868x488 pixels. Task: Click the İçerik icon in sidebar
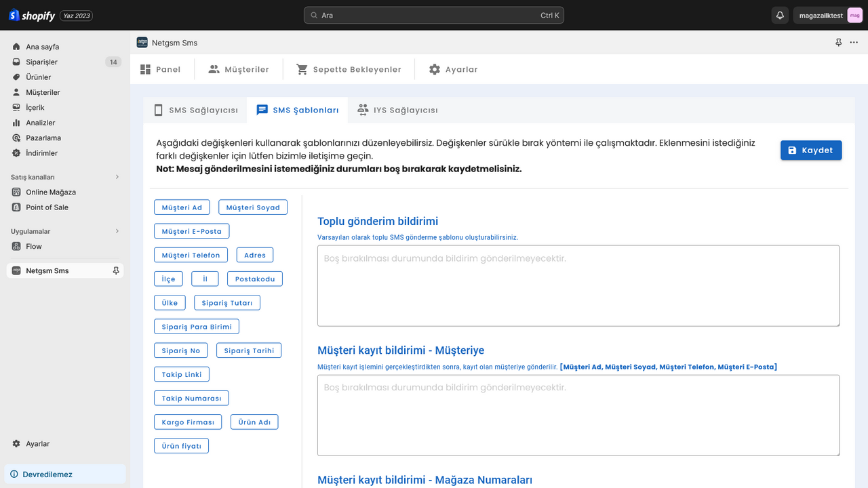click(x=16, y=107)
